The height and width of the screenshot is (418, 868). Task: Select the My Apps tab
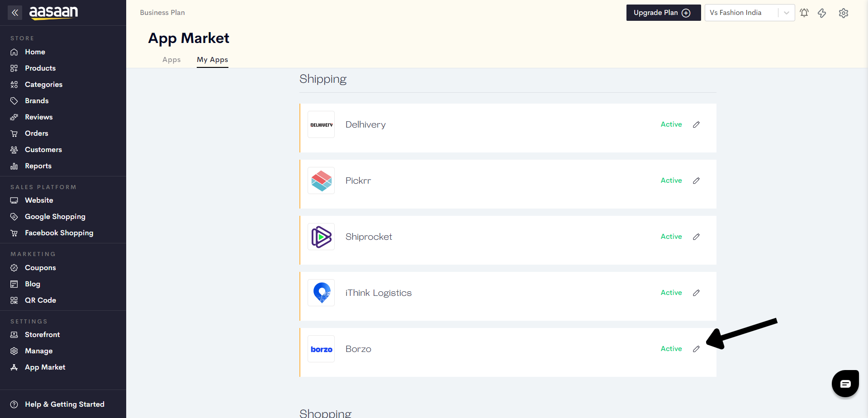point(213,60)
